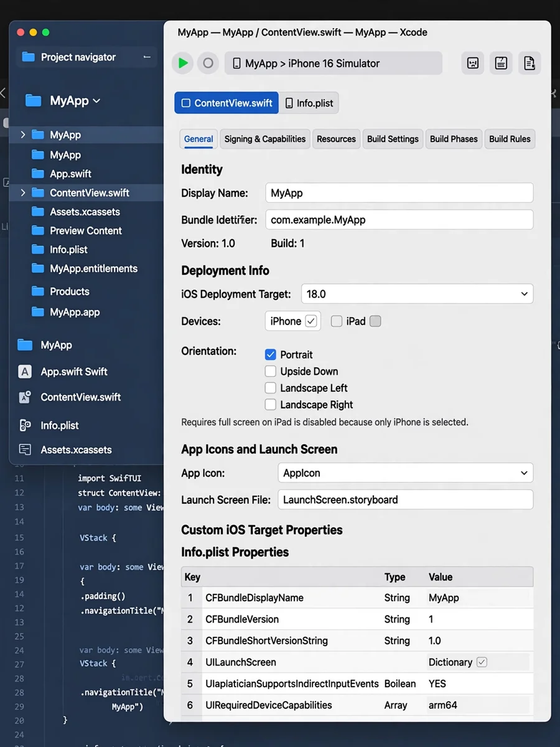This screenshot has width=560, height=747.
Task: Click the folder icon of the Products row
Action: [38, 291]
